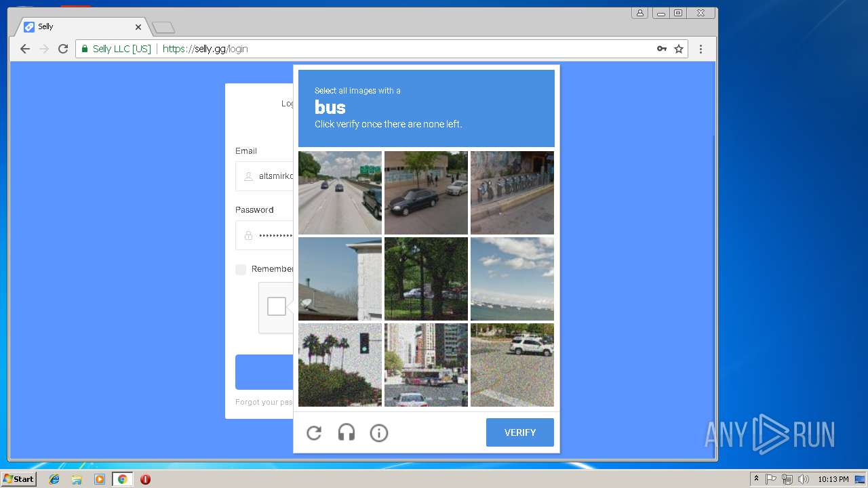Bookmark this page with the star icon

tap(679, 49)
